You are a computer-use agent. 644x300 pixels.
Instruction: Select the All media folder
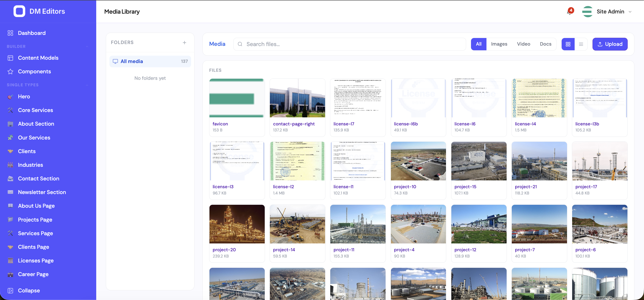[x=150, y=61]
